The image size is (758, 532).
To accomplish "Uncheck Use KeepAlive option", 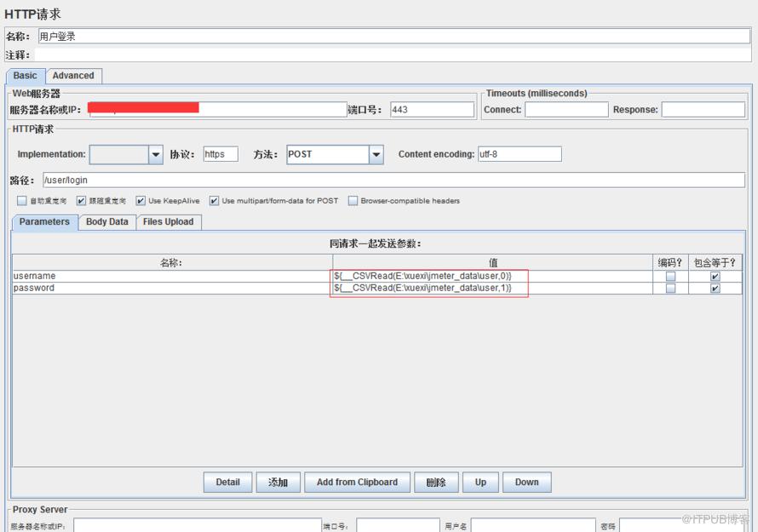I will coord(141,201).
